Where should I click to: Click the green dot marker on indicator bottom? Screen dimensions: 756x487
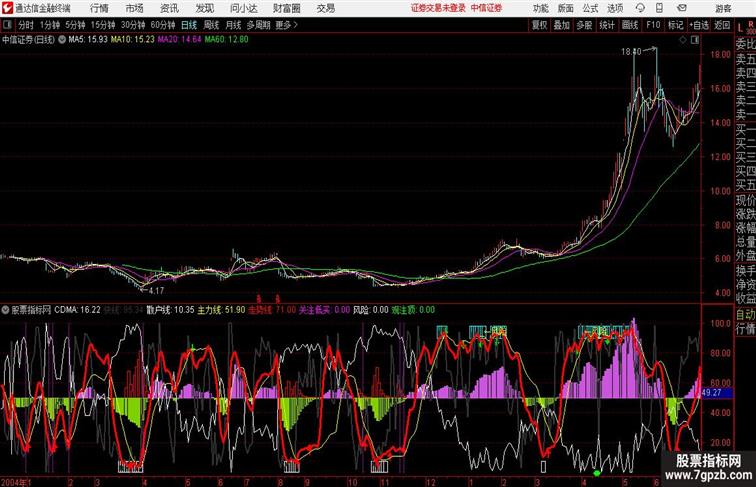597,473
